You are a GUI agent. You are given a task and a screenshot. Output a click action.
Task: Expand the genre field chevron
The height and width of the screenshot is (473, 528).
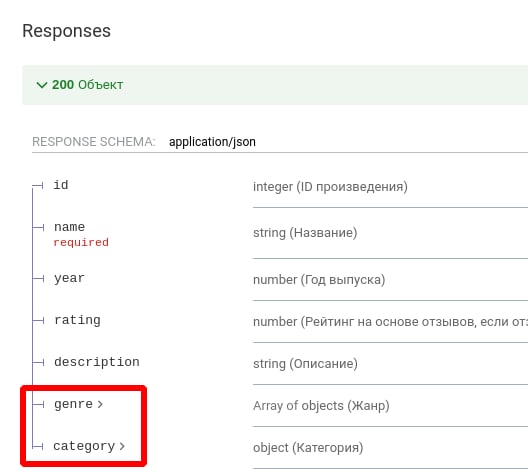[100, 404]
